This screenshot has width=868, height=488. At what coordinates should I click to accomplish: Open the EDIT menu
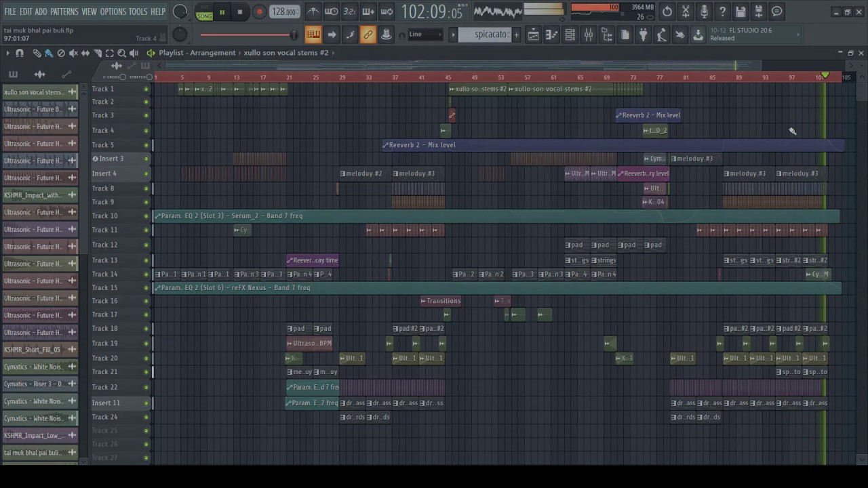tap(26, 12)
